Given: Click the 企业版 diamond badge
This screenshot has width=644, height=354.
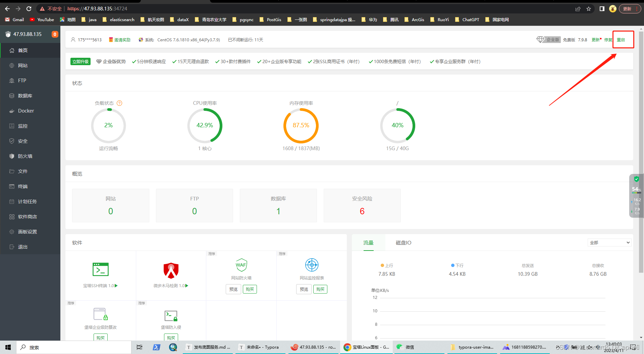Looking at the screenshot, I should click(x=548, y=40).
